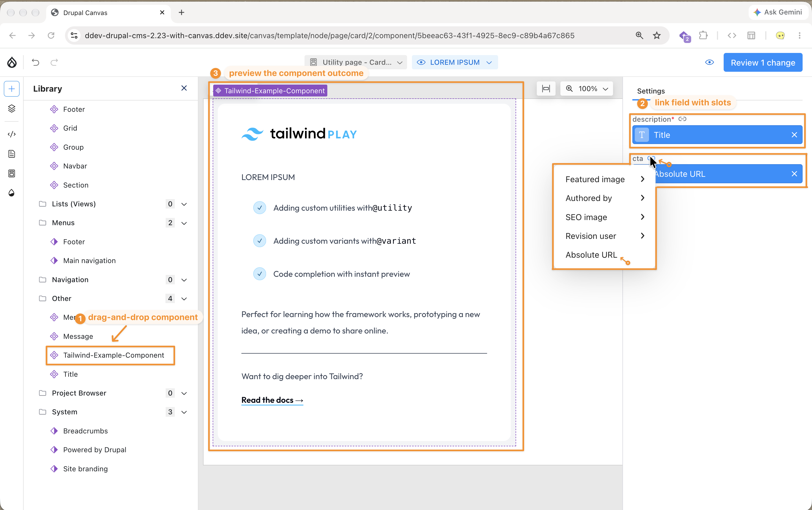Choose Absolute URL from the menu

point(591,255)
